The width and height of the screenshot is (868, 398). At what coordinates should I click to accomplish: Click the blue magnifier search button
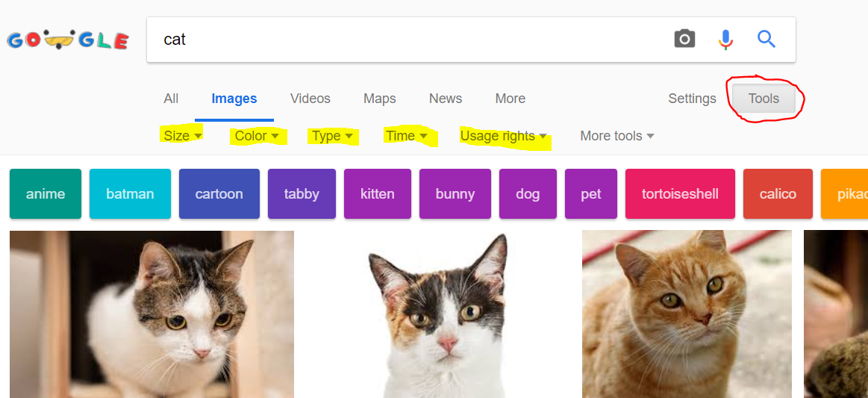(766, 40)
